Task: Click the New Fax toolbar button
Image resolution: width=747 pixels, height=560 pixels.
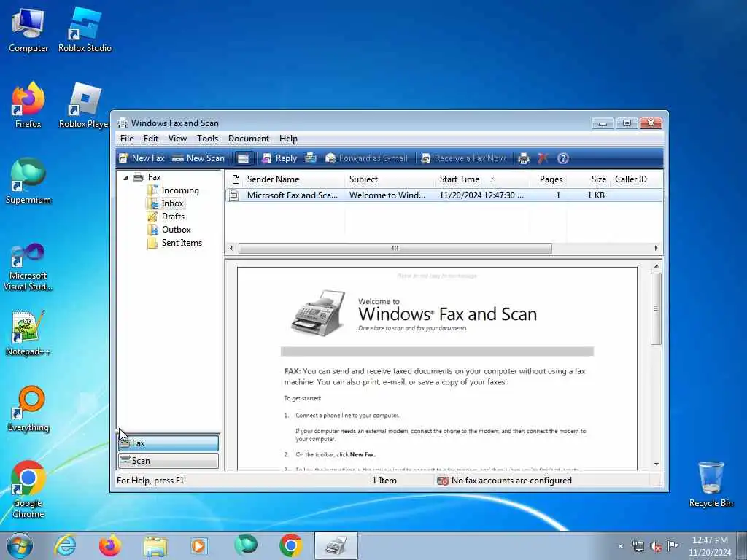Action: tap(142, 158)
